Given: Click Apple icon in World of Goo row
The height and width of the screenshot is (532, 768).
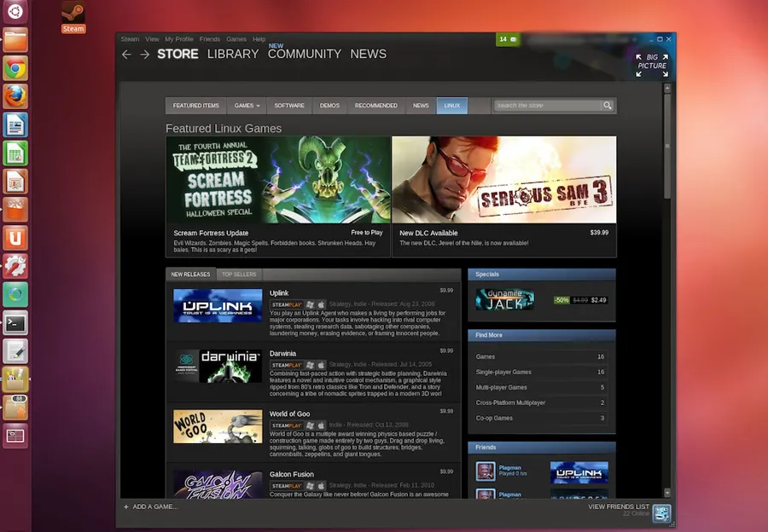Looking at the screenshot, I should (321, 425).
